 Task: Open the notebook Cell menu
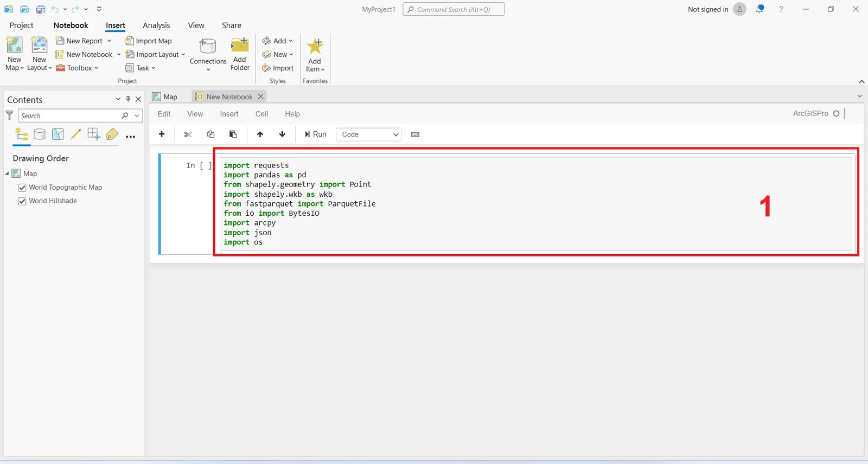click(x=261, y=114)
